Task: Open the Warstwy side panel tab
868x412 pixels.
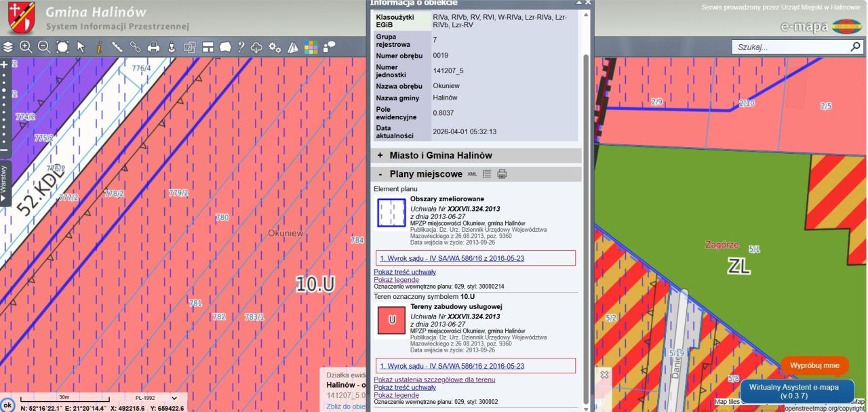Action: tap(4, 182)
